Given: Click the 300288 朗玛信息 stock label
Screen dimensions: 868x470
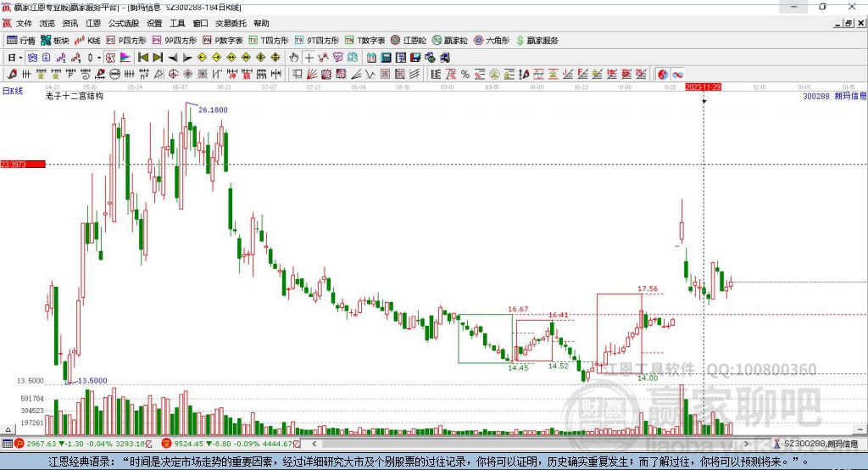Looking at the screenshot, I should [x=835, y=96].
